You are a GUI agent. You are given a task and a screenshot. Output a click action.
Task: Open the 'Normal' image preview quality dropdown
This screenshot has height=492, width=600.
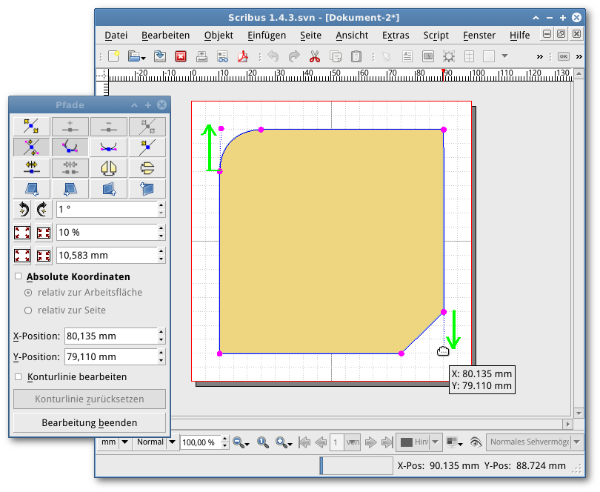pyautogui.click(x=155, y=441)
